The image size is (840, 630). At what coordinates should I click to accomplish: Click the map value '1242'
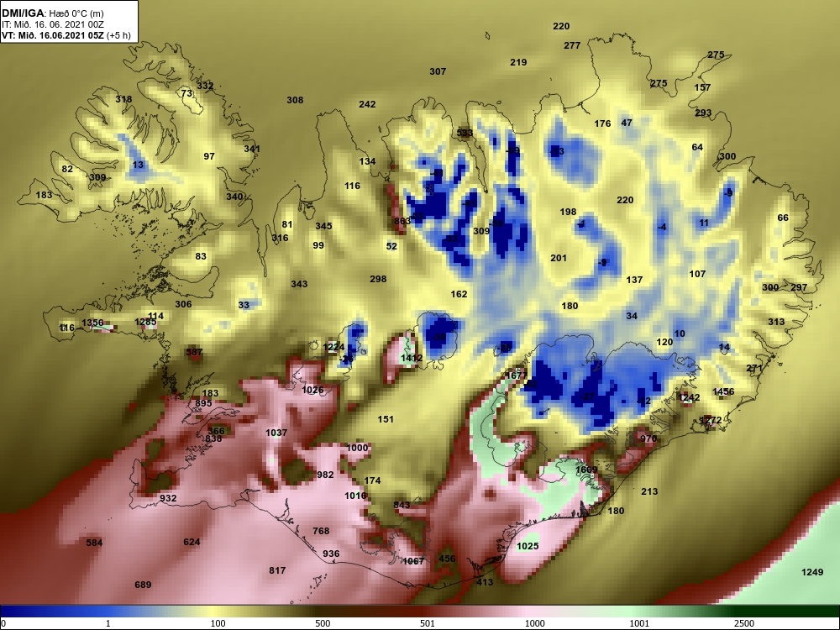(690, 398)
